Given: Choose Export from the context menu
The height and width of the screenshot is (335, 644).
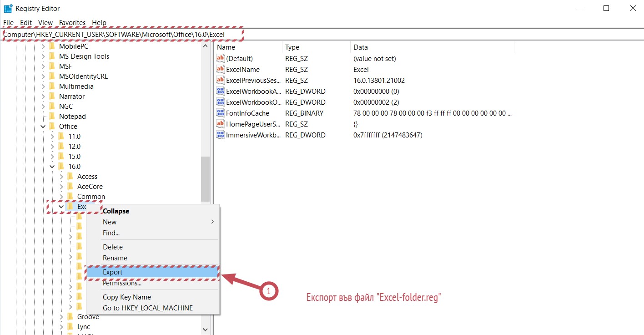Looking at the screenshot, I should 152,272.
